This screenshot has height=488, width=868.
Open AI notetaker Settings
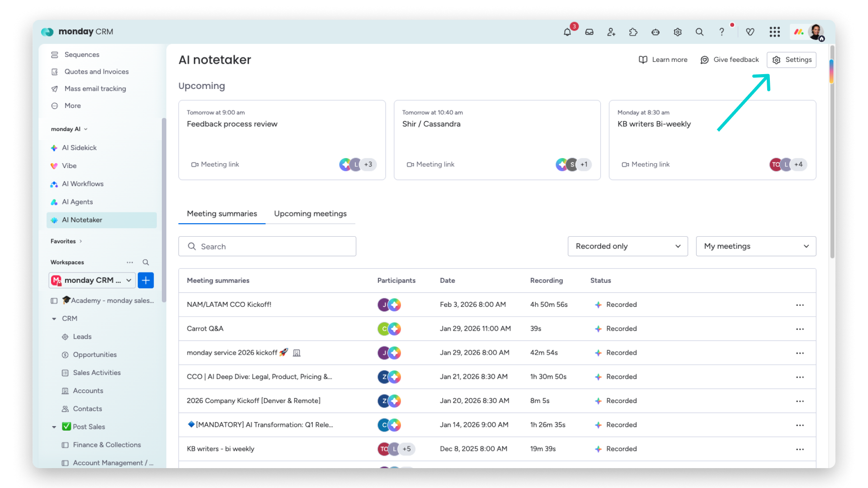(792, 60)
